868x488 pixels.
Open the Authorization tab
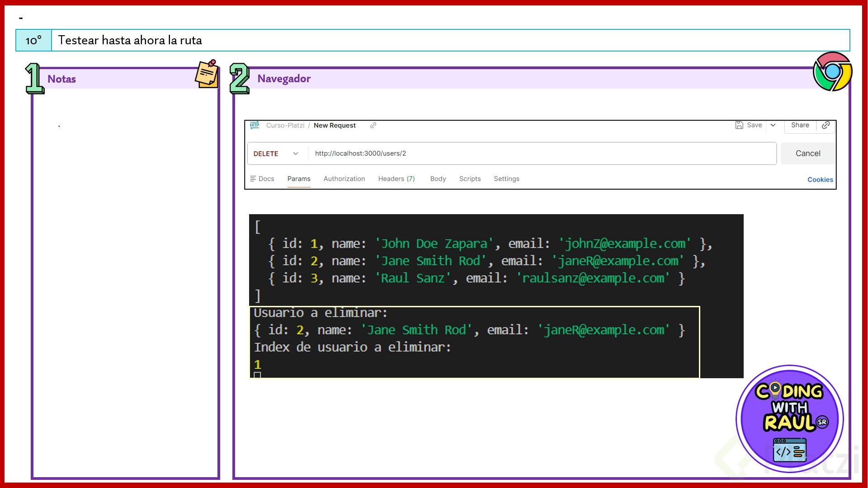coord(344,179)
